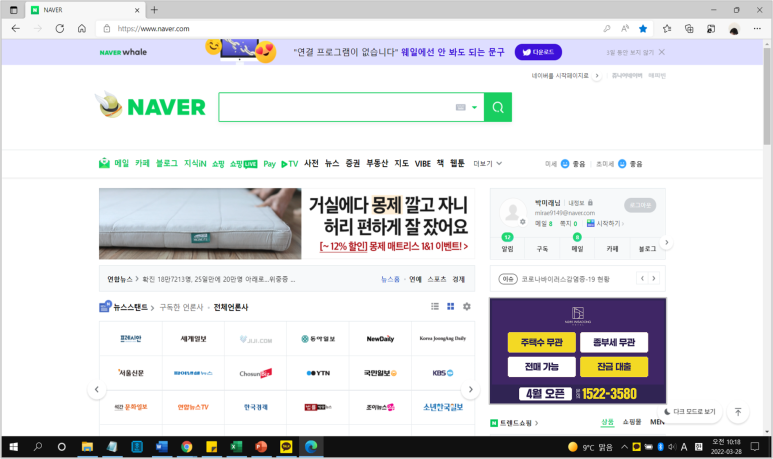The height and width of the screenshot is (459, 773).
Task: Open the 지식iN menu item
Action: 195,163
